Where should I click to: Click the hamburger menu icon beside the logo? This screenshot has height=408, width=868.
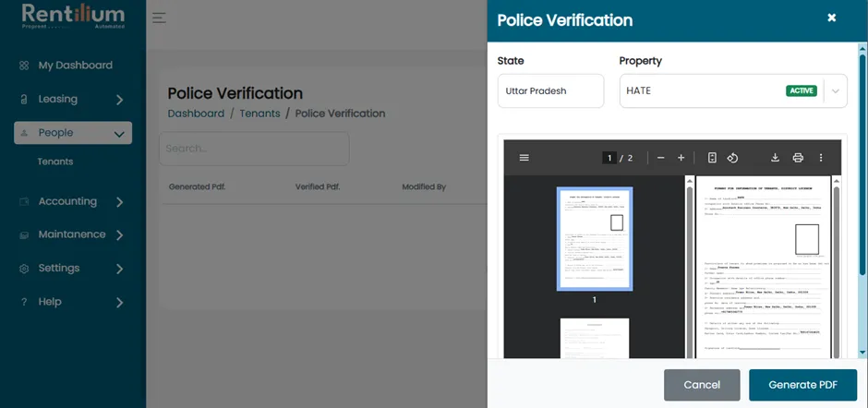pos(159,18)
